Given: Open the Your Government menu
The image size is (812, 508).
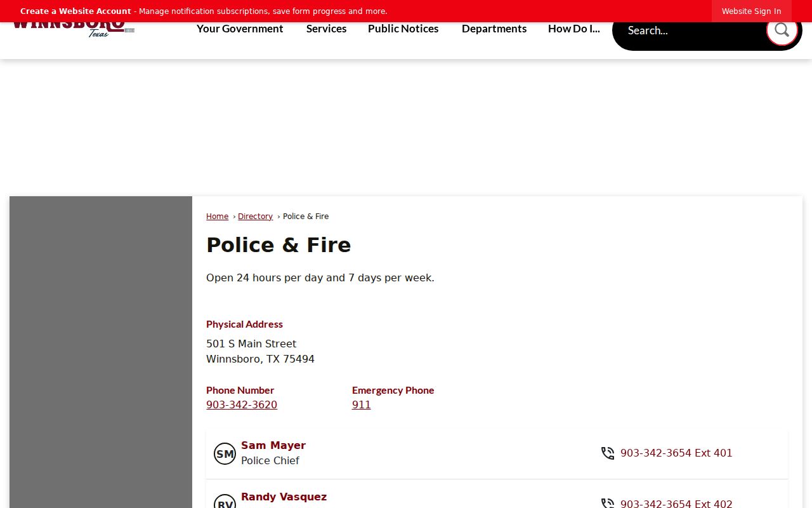Looking at the screenshot, I should point(240,29).
